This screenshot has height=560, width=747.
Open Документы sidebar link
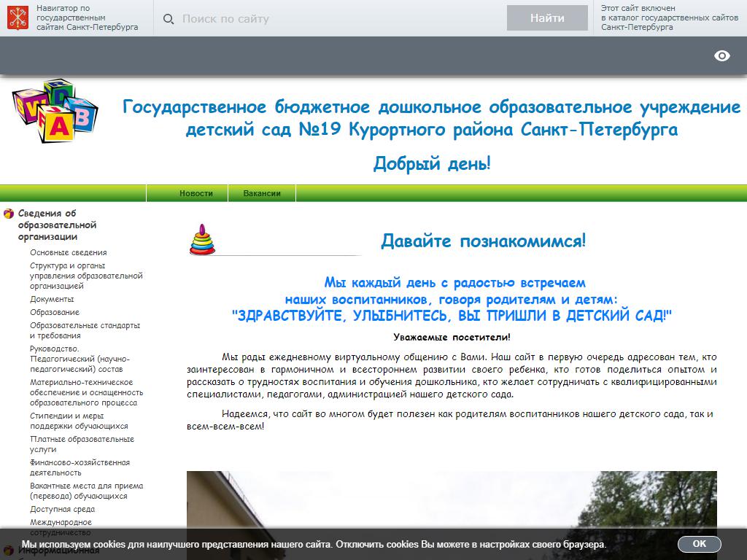click(52, 299)
